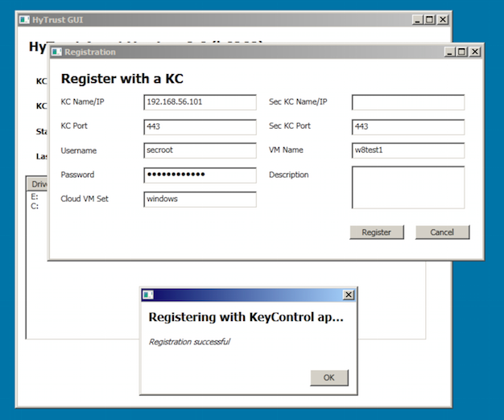Select the C: drive row in HyTrust GUI
Screen dimensions: 504x420
35,206
